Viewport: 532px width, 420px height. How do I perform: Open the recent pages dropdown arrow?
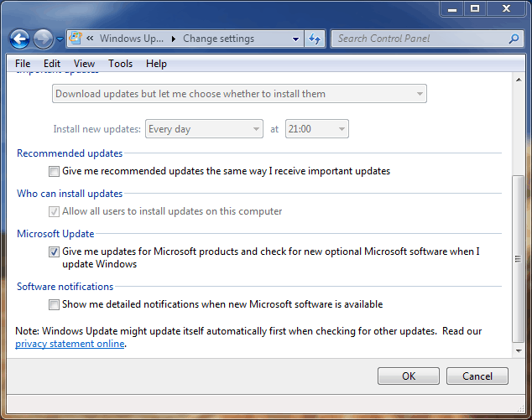coord(60,39)
